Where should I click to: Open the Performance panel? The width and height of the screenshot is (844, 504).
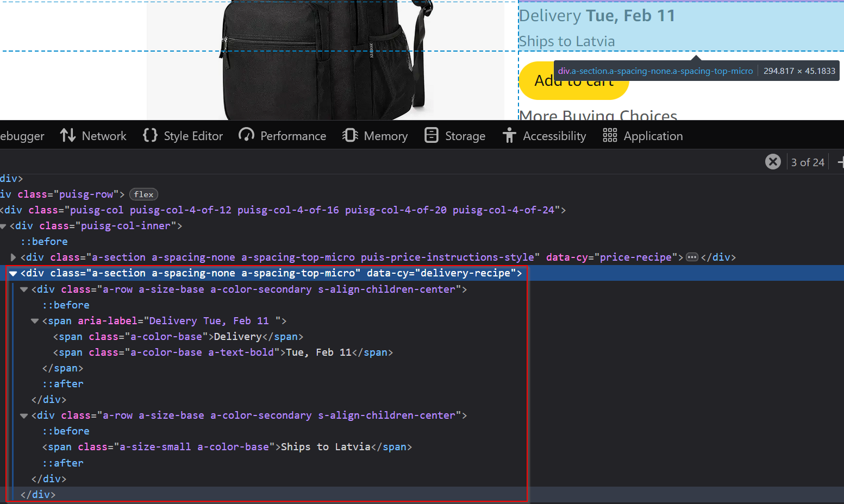coord(282,135)
